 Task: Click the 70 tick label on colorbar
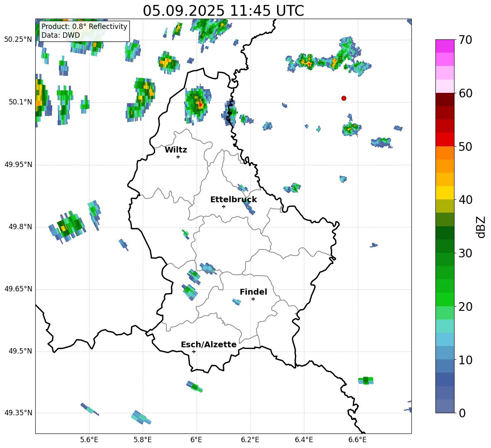coord(465,40)
